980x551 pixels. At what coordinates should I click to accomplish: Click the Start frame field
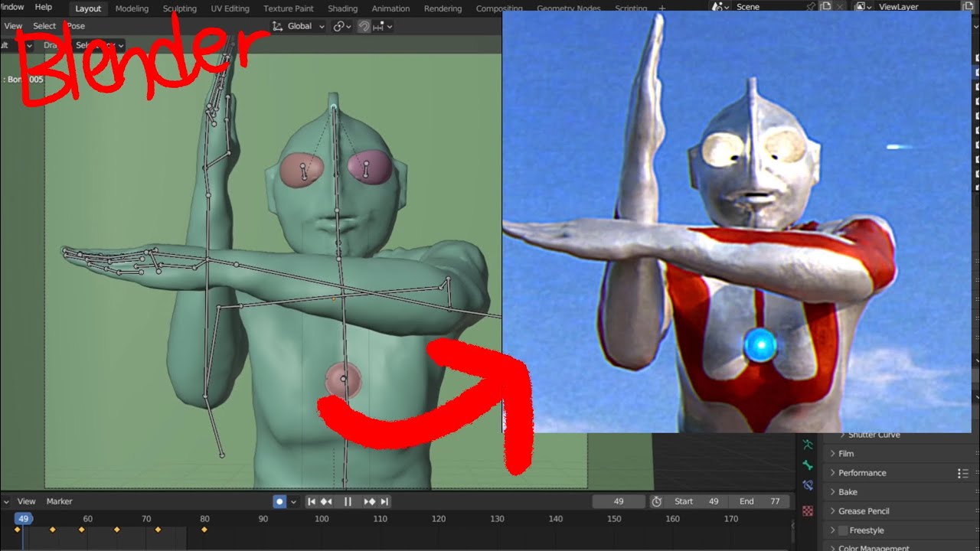pyautogui.click(x=697, y=501)
